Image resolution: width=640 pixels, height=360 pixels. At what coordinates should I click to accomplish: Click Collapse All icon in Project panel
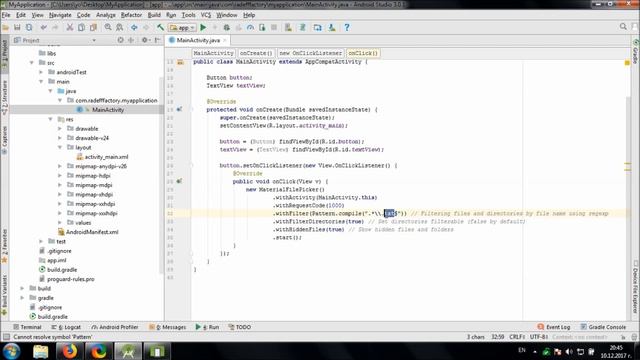tap(131, 40)
